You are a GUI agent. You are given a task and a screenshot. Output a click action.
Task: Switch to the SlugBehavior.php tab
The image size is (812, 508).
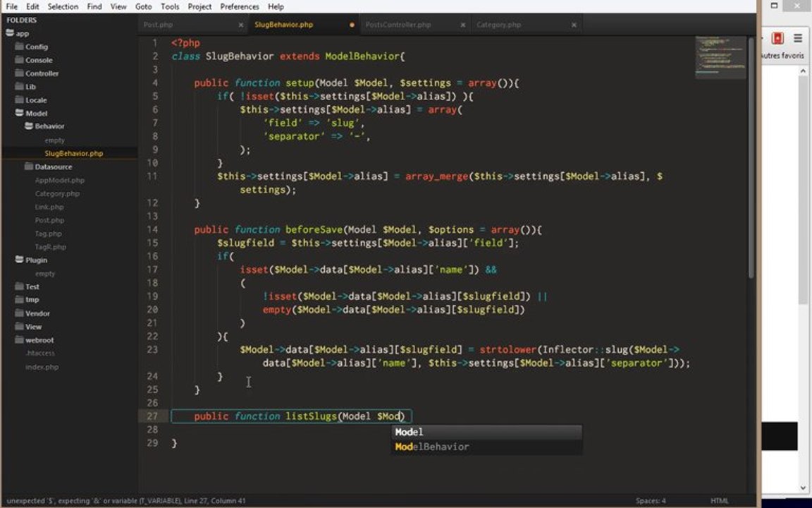tap(304, 25)
